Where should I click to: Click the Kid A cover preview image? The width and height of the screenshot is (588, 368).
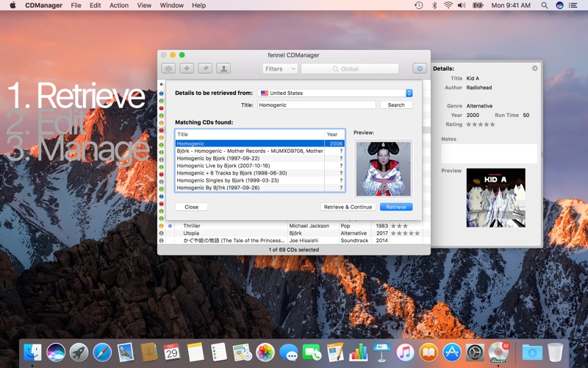[495, 197]
